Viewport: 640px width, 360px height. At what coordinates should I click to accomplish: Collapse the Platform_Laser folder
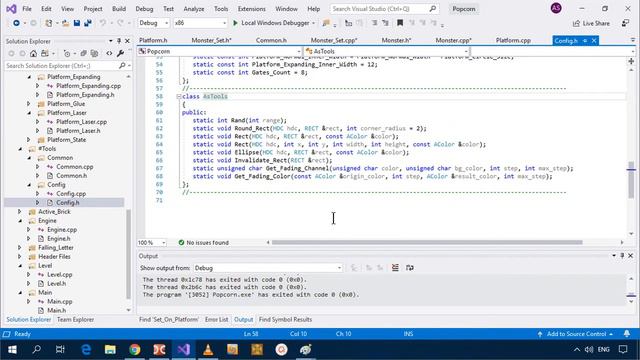pos(29,113)
